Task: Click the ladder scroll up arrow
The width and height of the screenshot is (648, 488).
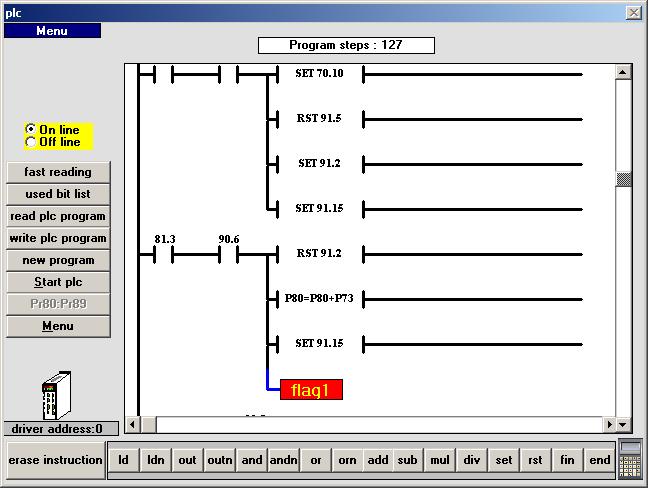Action: [x=623, y=72]
